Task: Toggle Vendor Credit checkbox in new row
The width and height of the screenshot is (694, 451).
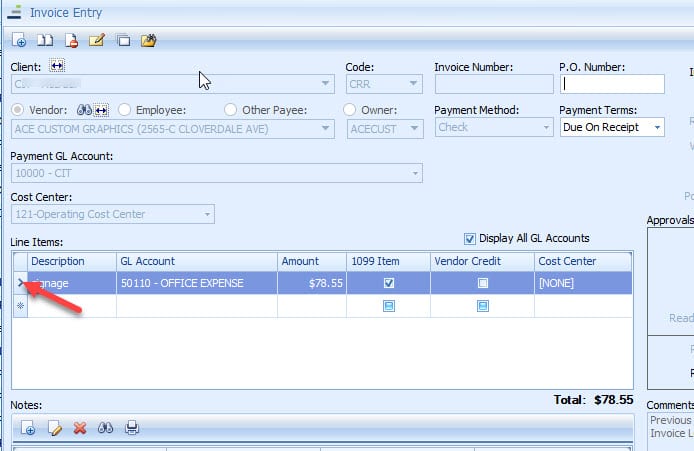Action: tap(483, 306)
